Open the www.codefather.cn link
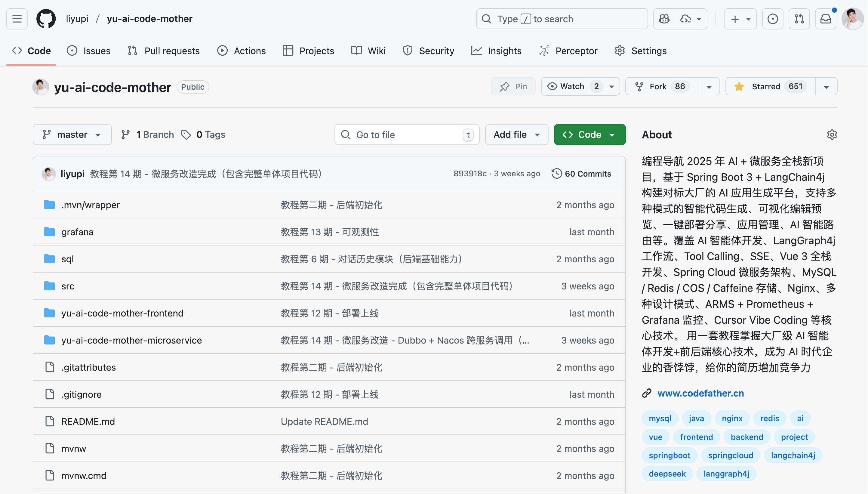This screenshot has width=868, height=494. point(700,393)
